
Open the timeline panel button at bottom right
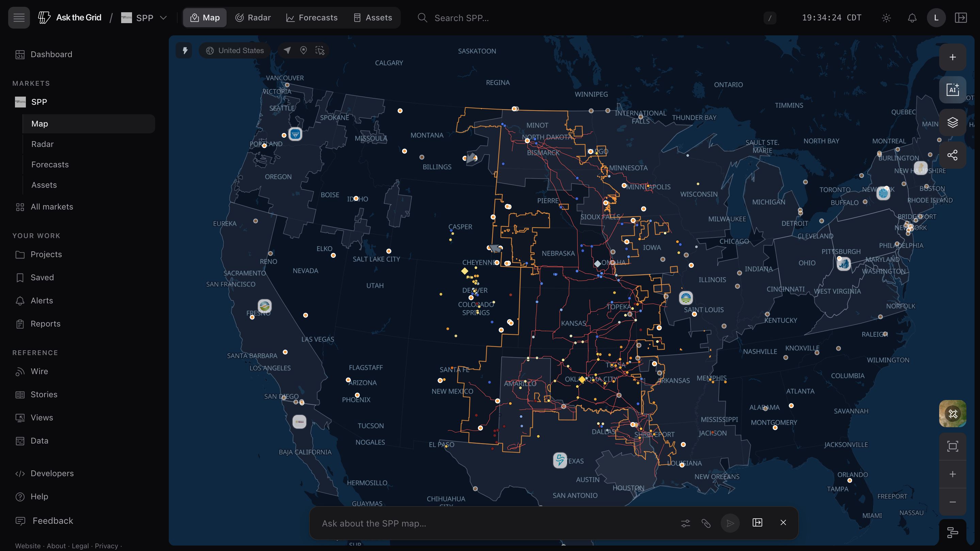(x=953, y=532)
